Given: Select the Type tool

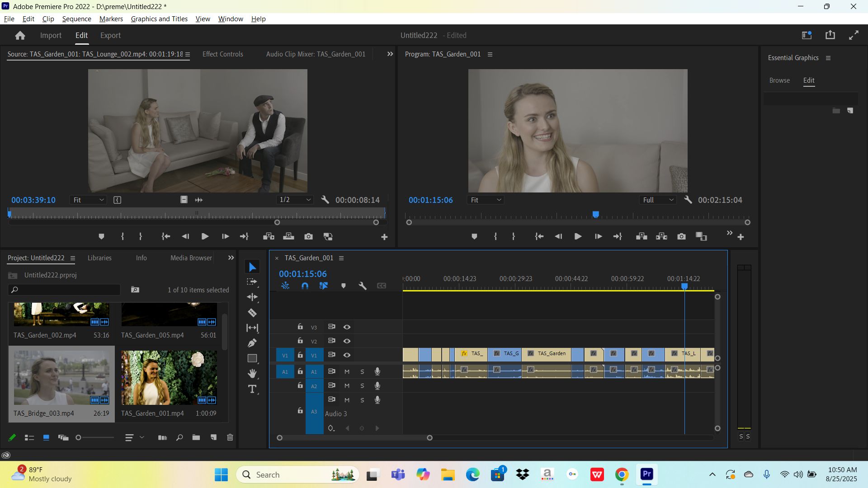Looking at the screenshot, I should pos(252,389).
